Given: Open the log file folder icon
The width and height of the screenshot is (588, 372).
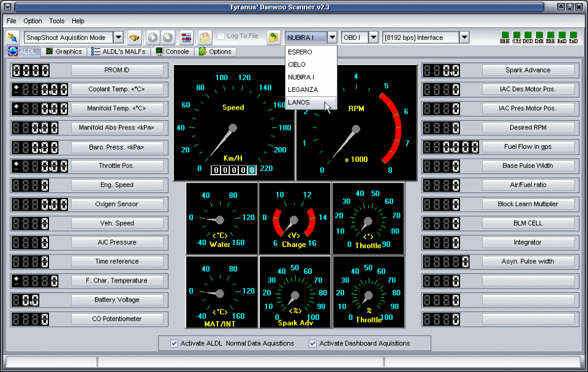Looking at the screenshot, I should [x=205, y=37].
